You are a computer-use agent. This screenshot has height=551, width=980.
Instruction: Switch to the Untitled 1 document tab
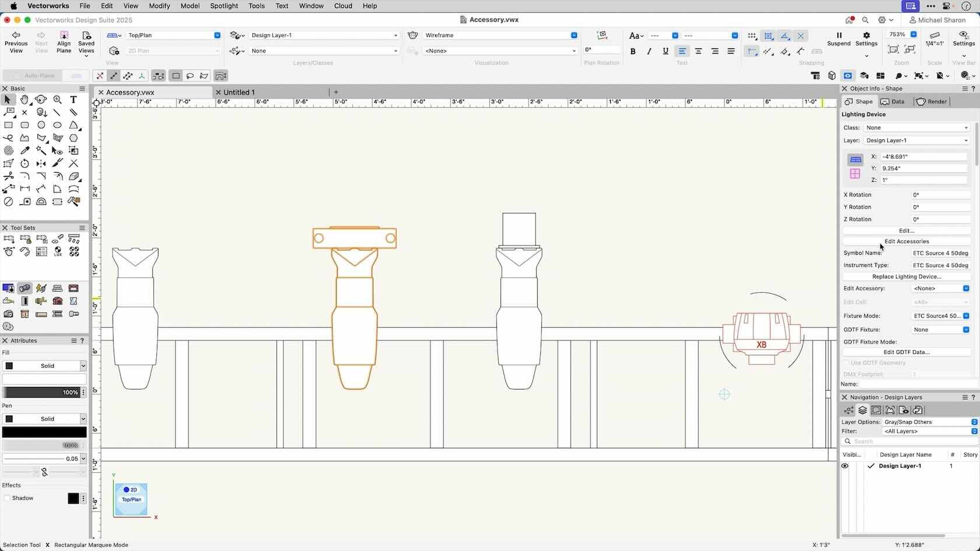point(239,92)
